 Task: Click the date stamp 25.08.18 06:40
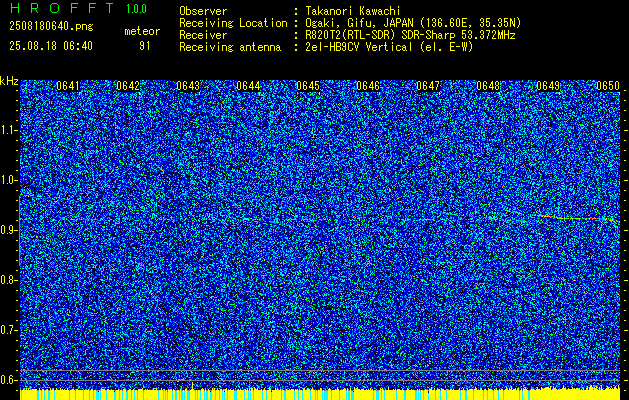click(x=51, y=46)
